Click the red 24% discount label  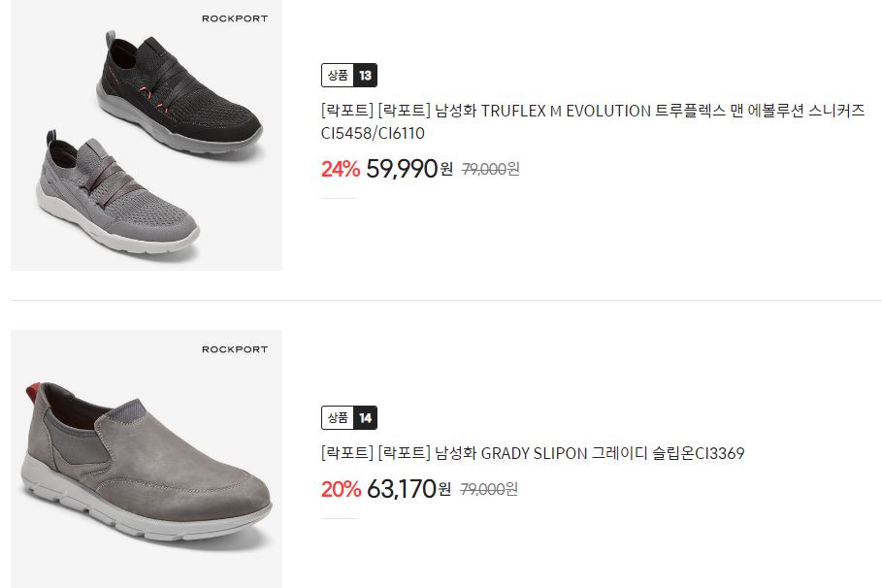(341, 169)
